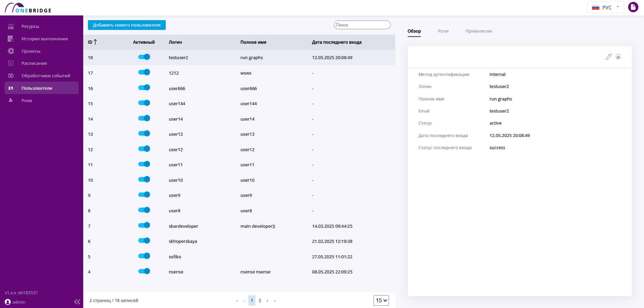Switch to the Роли tab
The height and width of the screenshot is (308, 644).
pyautogui.click(x=443, y=31)
